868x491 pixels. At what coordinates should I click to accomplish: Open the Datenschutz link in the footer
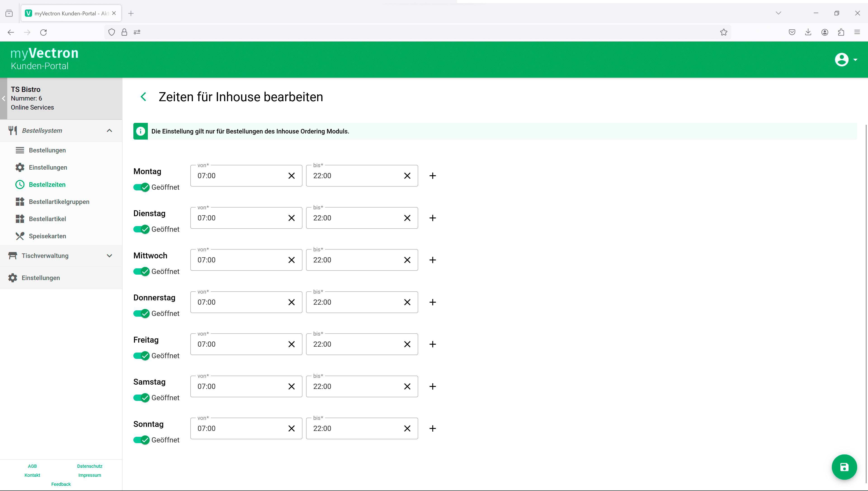(90, 466)
